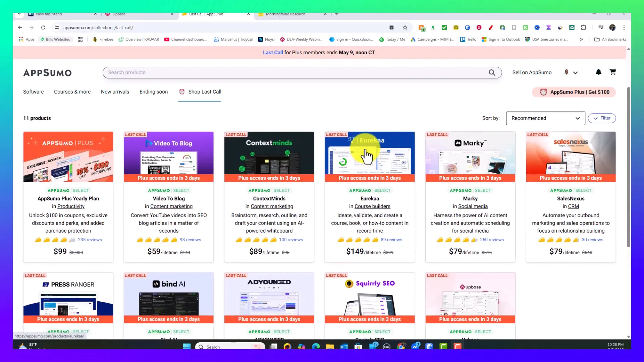Open the Apps grid bookmark icon

pos(26,39)
